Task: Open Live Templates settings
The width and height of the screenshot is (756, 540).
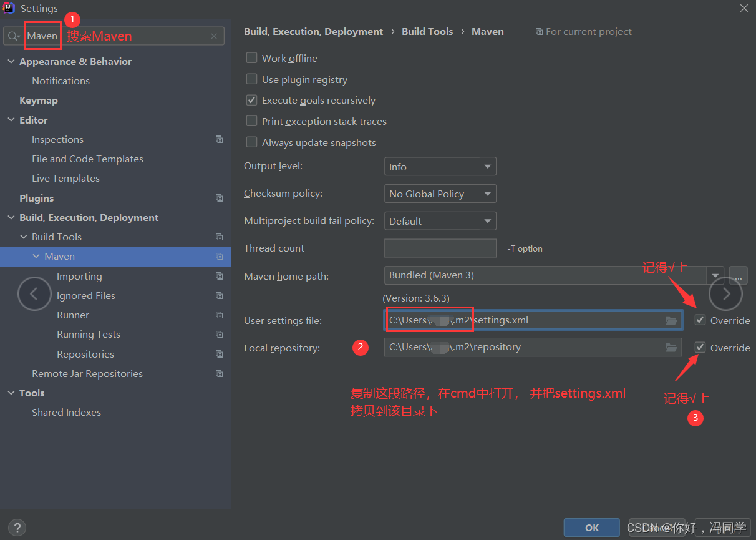Action: coord(65,178)
